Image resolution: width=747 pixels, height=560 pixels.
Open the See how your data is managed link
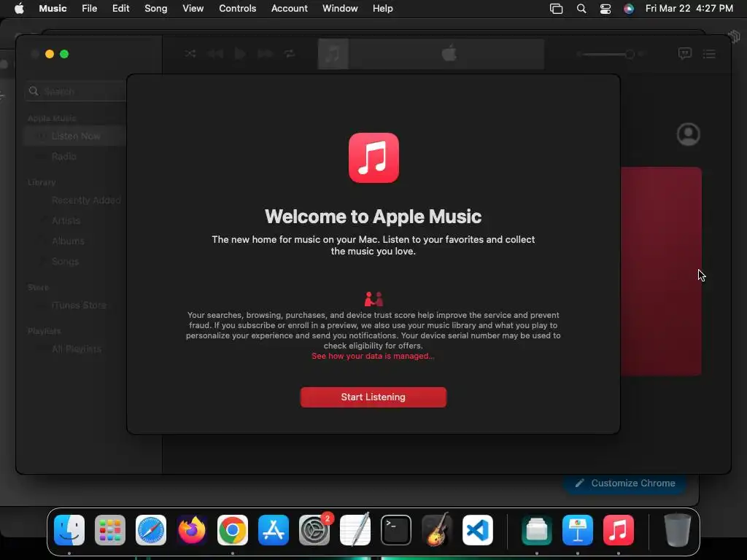[x=373, y=356]
